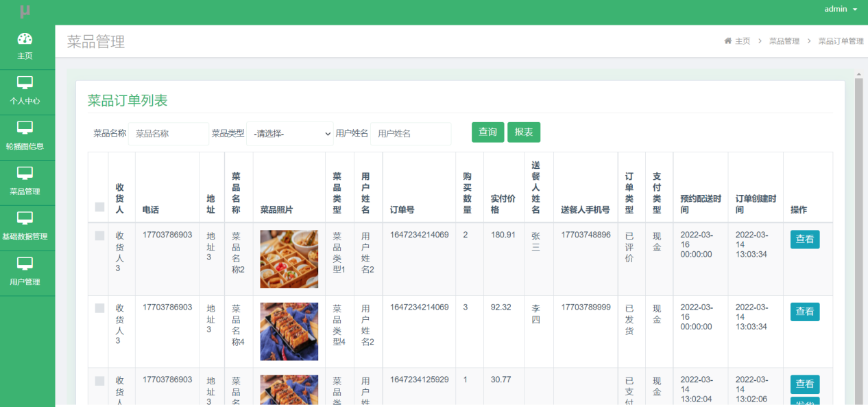Screen dimensions: 868x407
Task: Click 查看 for the 已评价 order
Action: coord(805,240)
